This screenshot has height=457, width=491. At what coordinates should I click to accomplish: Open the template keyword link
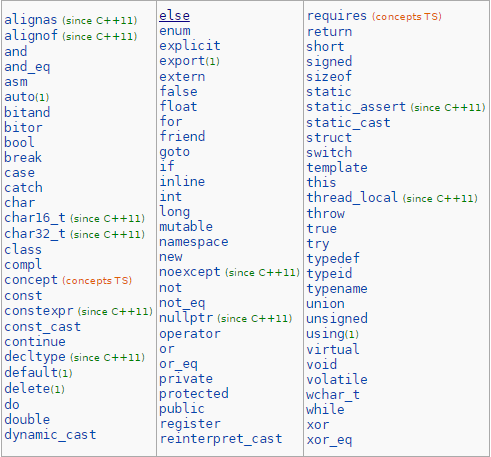click(337, 167)
